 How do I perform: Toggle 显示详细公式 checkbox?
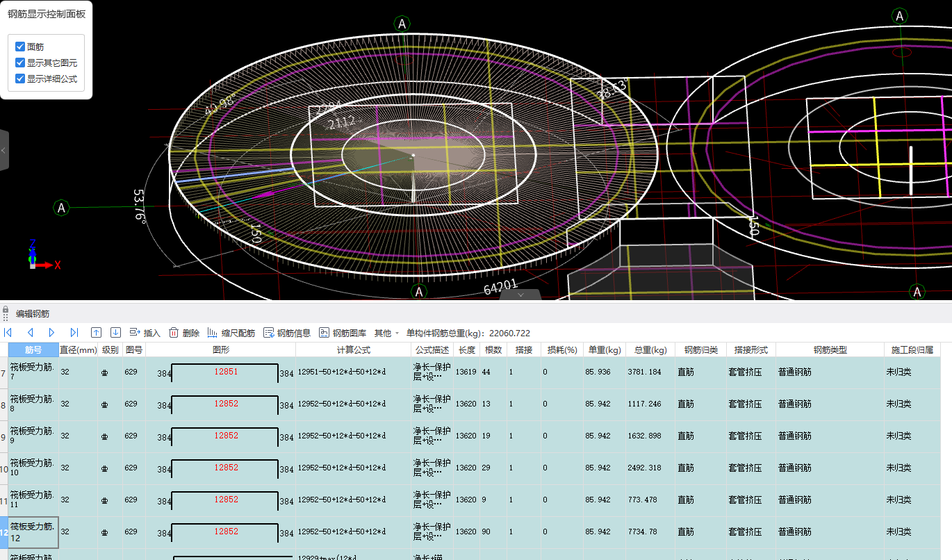(x=20, y=79)
